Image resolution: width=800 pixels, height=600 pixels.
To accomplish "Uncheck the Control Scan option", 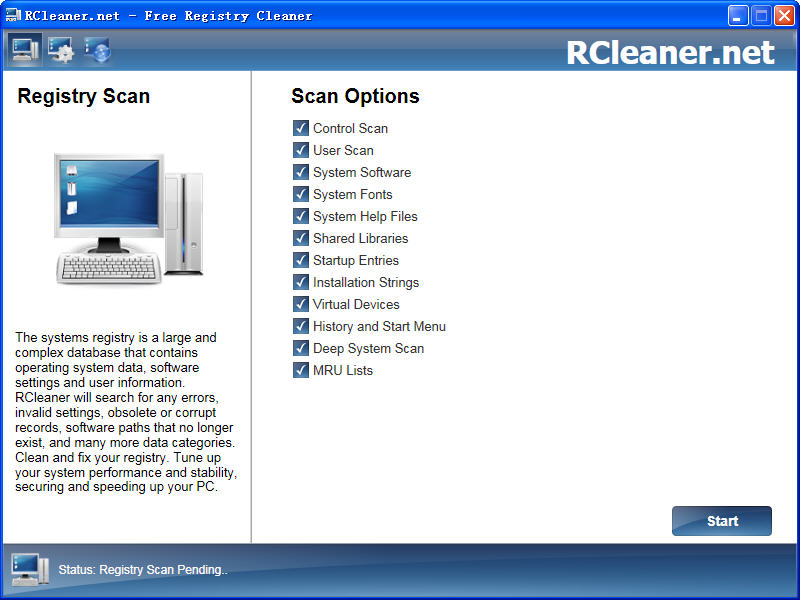I will (x=300, y=128).
